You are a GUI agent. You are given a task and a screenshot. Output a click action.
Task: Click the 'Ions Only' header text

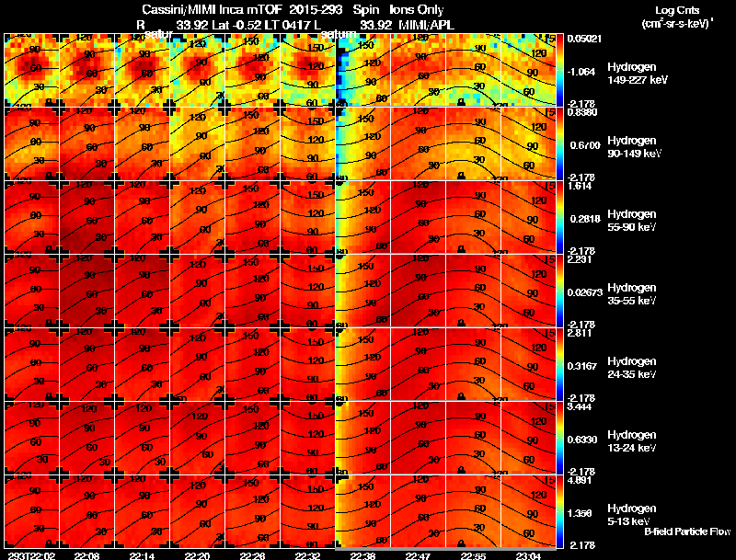tap(417, 9)
